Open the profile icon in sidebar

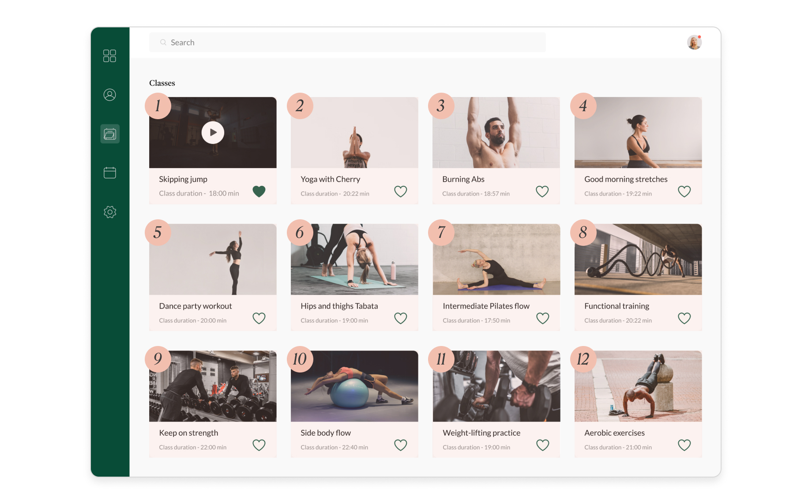109,95
